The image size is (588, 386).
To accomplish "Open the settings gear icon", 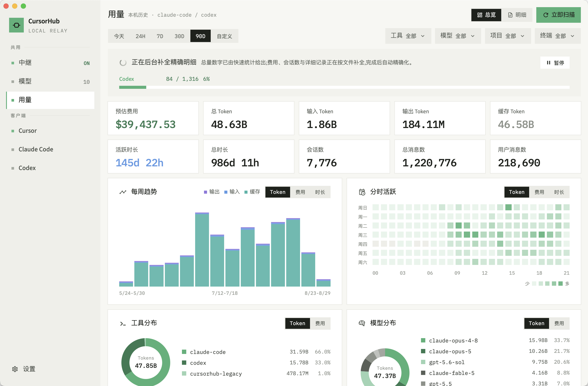I will [x=15, y=369].
